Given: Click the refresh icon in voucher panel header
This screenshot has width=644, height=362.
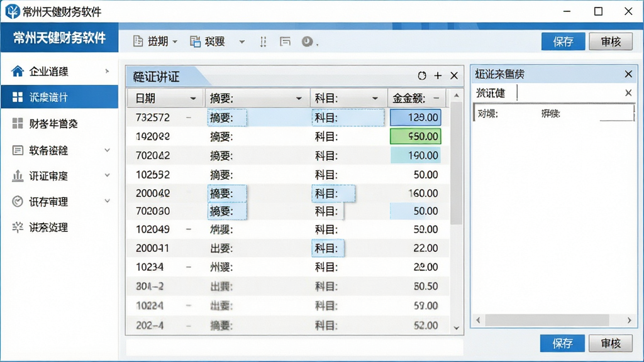Looking at the screenshot, I should pyautogui.click(x=422, y=75).
